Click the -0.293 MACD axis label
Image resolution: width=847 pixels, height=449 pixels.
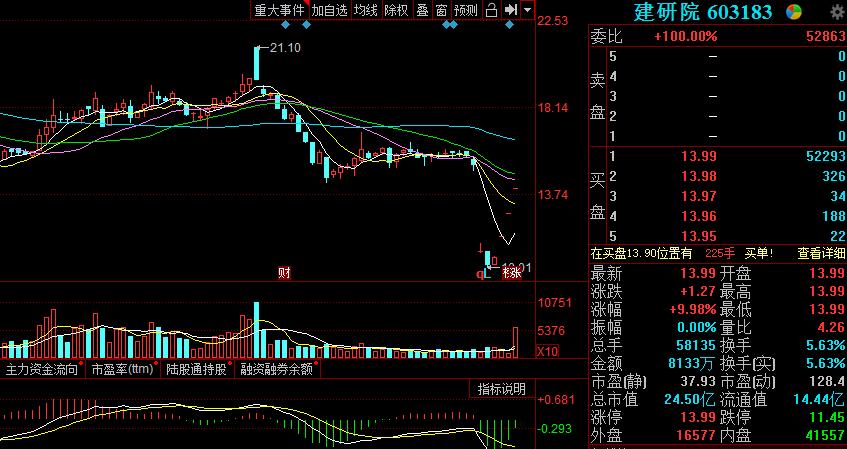point(555,428)
